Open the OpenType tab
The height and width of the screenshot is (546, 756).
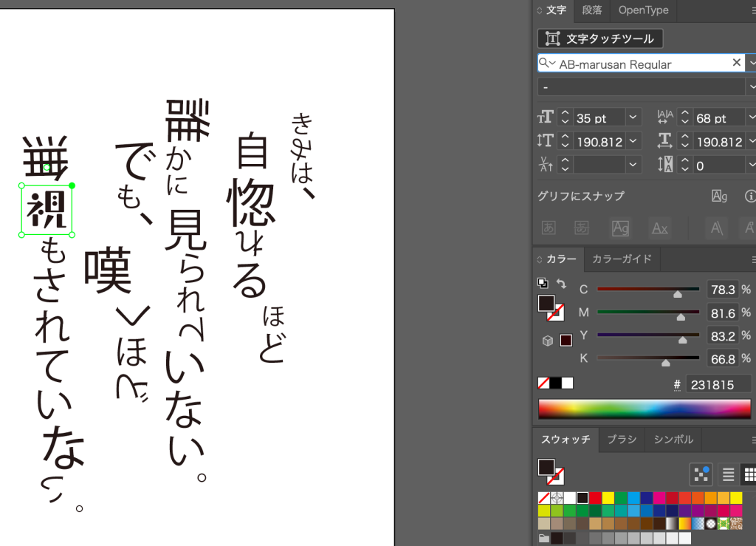[x=643, y=10]
